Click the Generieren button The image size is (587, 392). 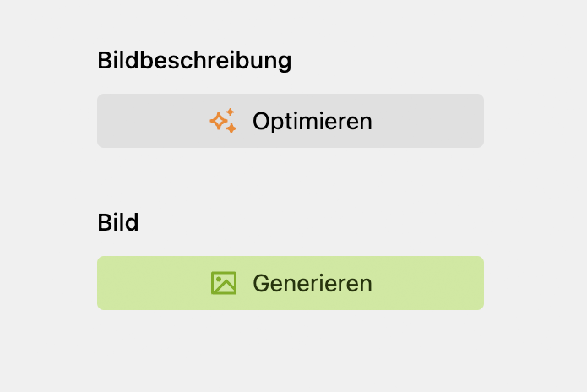point(290,283)
